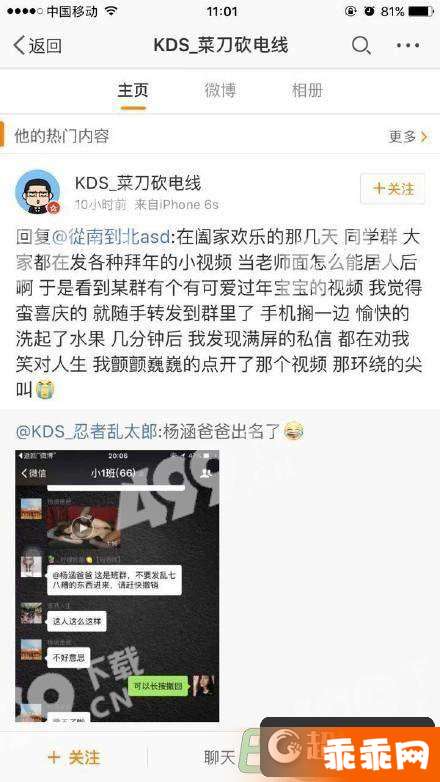440x782 pixels.
Task: Switch to the 微博 tab
Action: [x=220, y=91]
